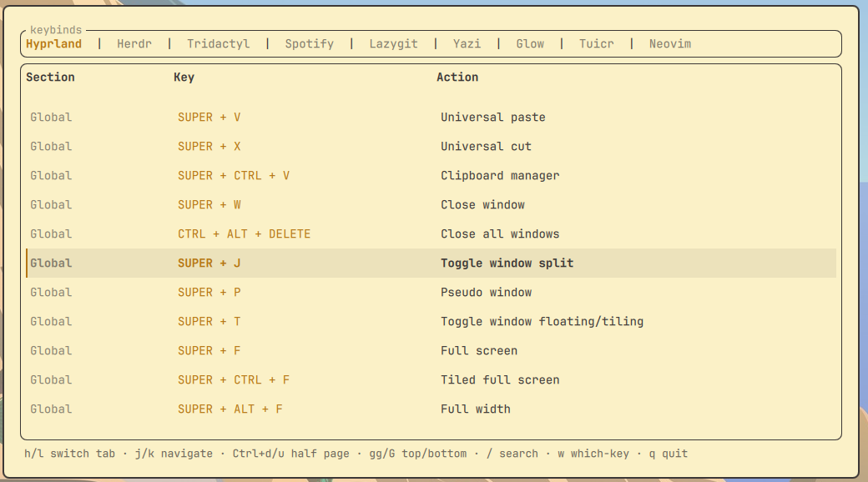868x482 pixels.
Task: Select the Yazi tab
Action: click(x=467, y=43)
